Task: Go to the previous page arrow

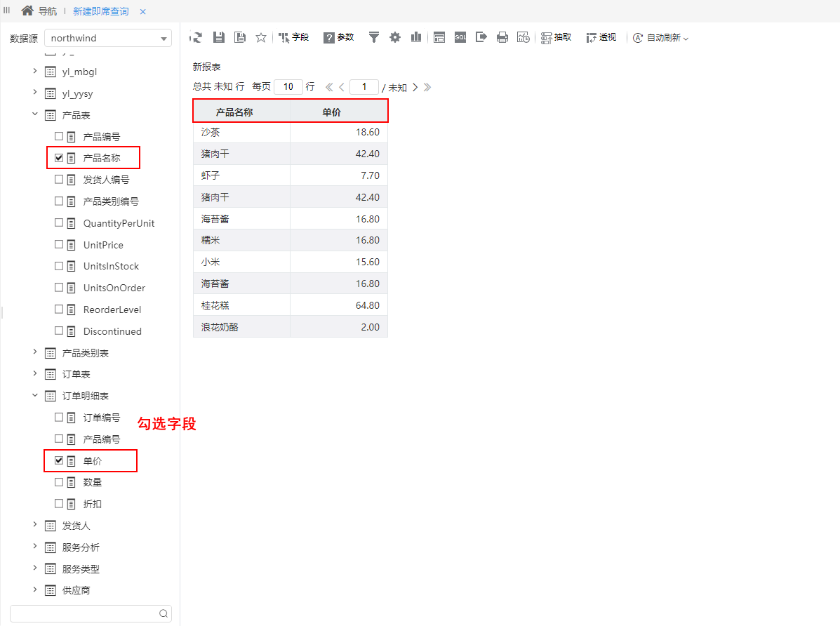Action: (x=342, y=87)
